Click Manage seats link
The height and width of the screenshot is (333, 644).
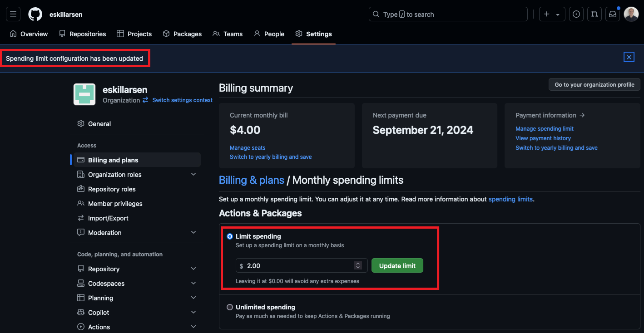[248, 148]
